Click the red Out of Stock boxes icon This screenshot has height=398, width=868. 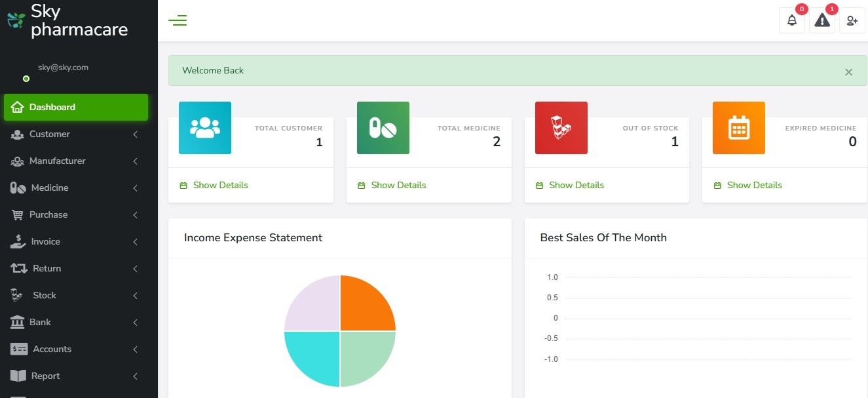561,128
